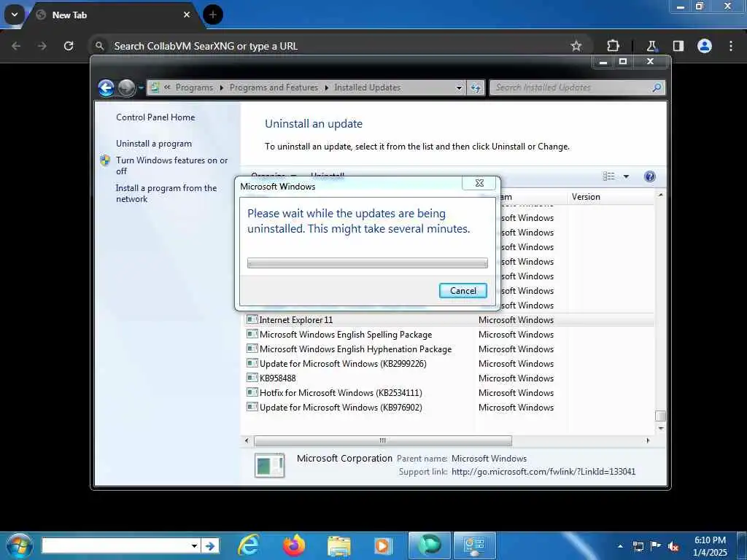This screenshot has height=560, width=747.
Task: Click the Control Panel forward arrow button
Action: point(126,87)
